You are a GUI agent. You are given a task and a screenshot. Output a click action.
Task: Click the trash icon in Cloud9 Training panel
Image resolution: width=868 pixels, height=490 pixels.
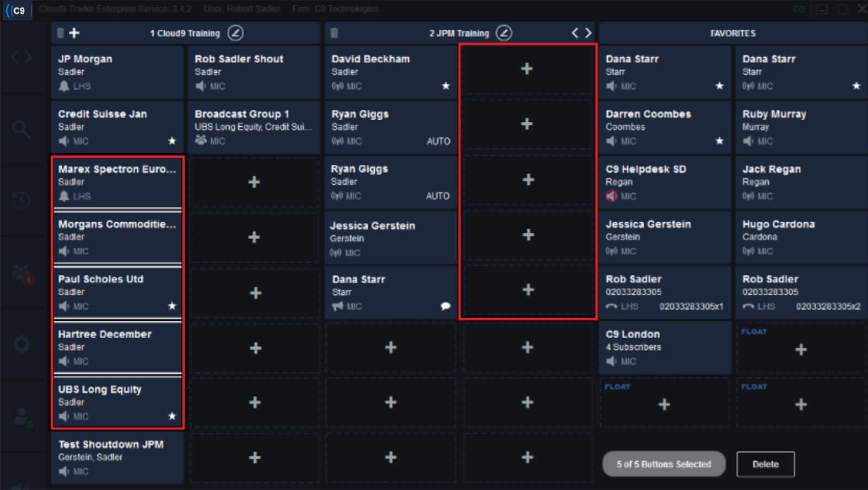coord(61,33)
